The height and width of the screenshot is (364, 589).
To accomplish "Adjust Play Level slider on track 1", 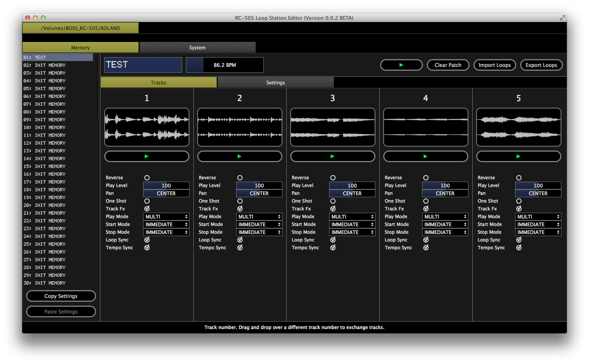I will click(x=166, y=185).
